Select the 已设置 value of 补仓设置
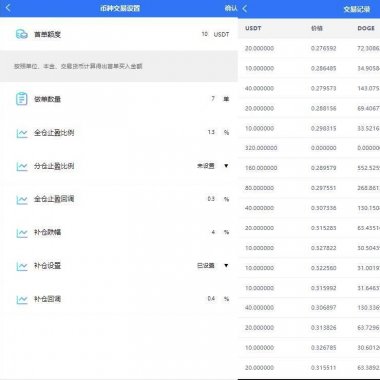Viewport: 380px width, 380px height. 206,265
